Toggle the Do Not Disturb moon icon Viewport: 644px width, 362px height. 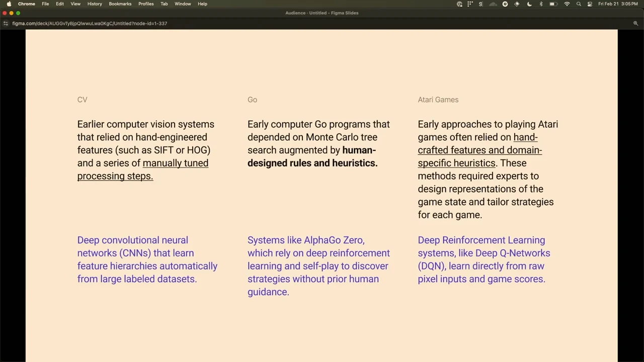coord(529,4)
